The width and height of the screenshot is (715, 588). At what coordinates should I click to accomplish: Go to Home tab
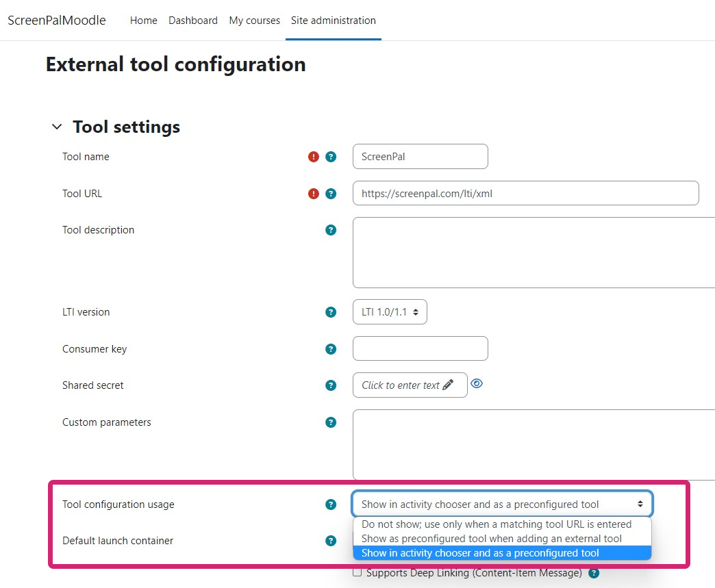click(144, 21)
